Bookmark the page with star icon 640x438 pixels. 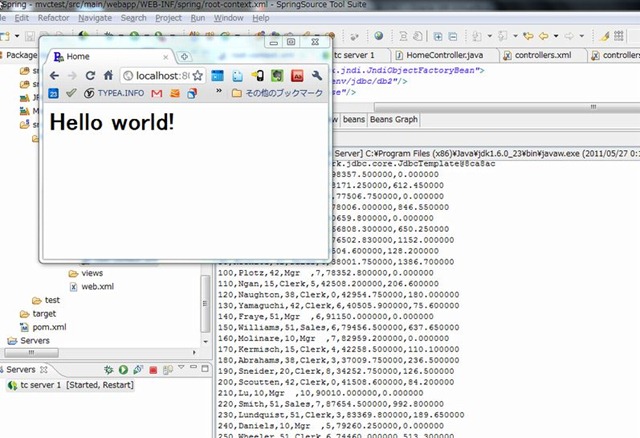pos(198,75)
